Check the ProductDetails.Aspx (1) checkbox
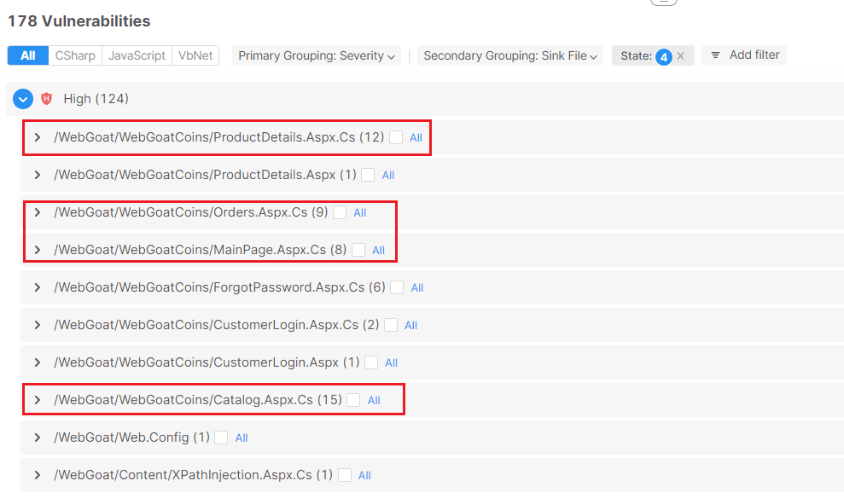The width and height of the screenshot is (844, 504). pos(368,176)
